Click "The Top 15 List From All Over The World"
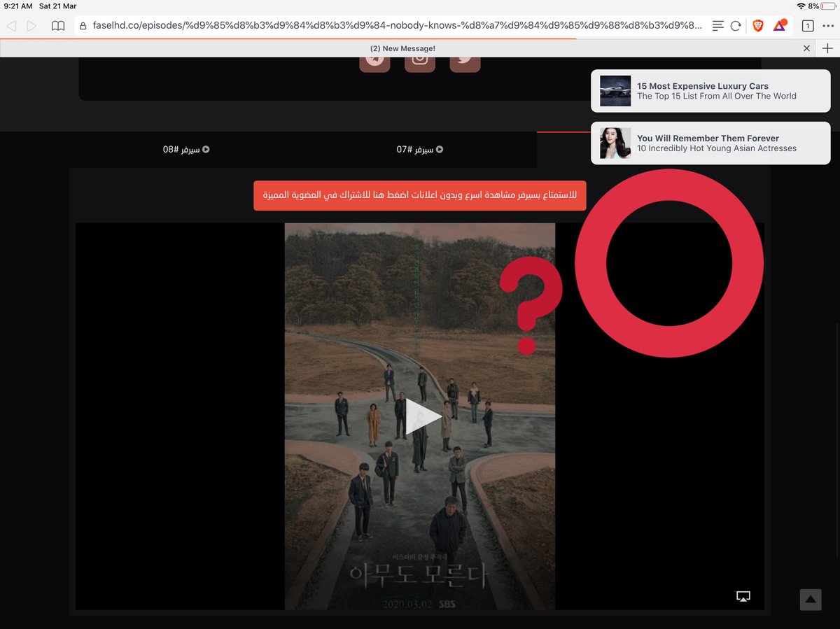 point(717,97)
